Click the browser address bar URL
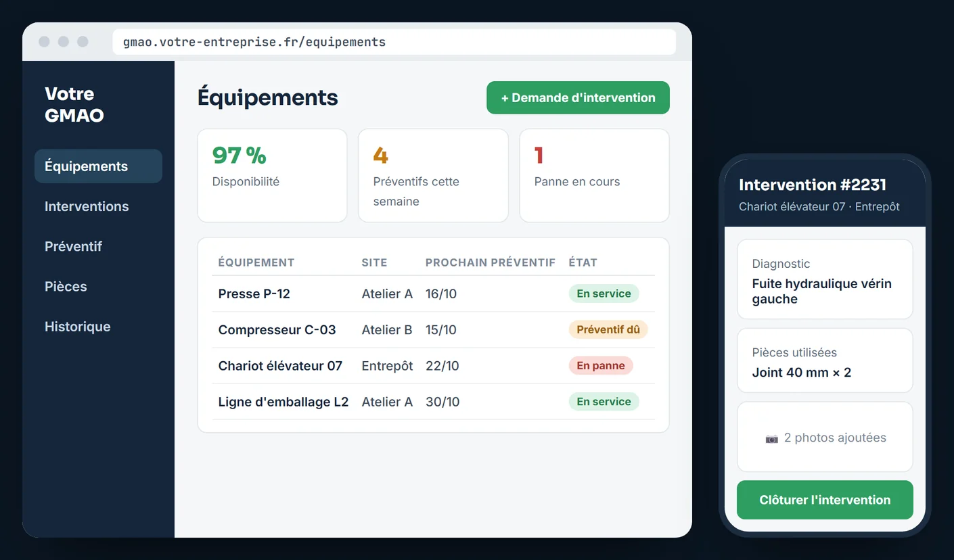 (x=254, y=42)
